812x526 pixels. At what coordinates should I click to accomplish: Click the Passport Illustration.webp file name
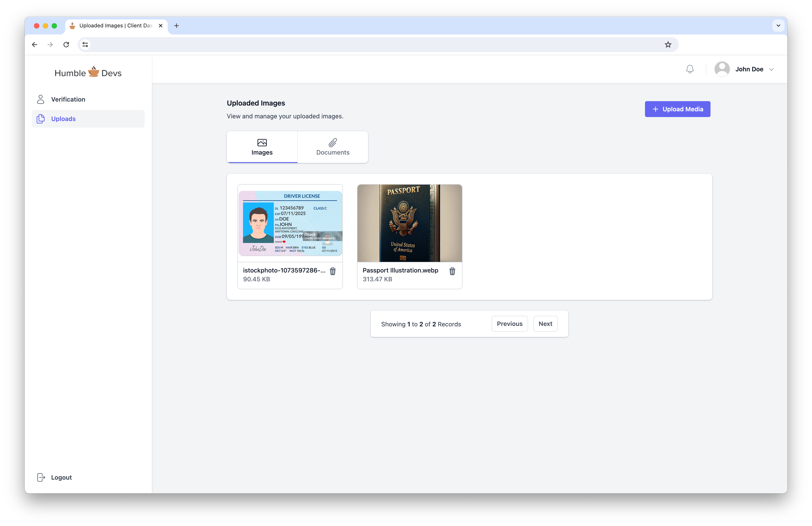[x=400, y=270]
